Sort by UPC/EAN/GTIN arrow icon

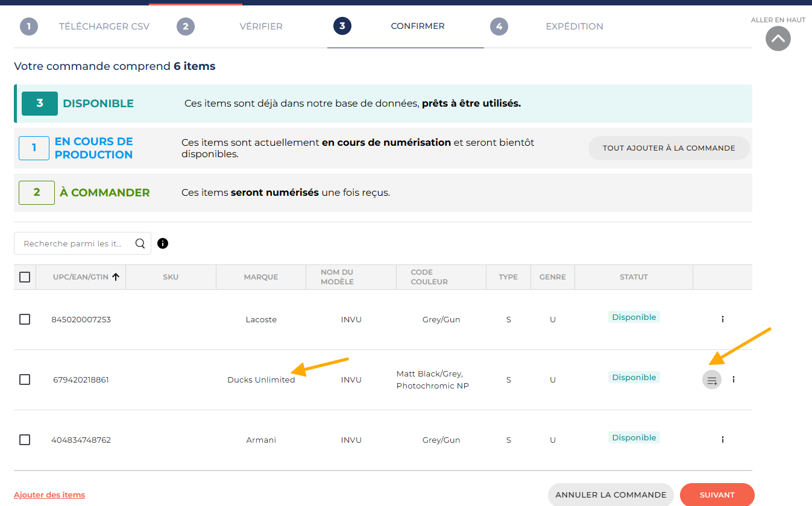[115, 277]
